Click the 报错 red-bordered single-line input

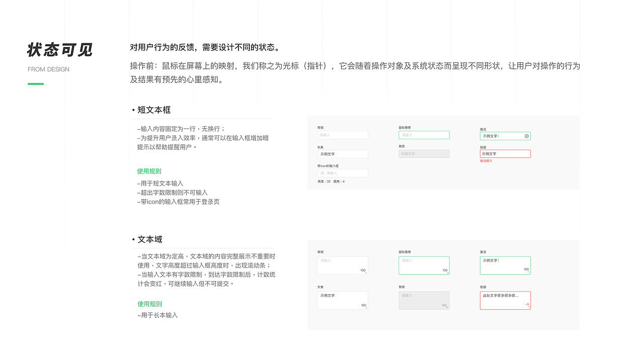coord(505,154)
